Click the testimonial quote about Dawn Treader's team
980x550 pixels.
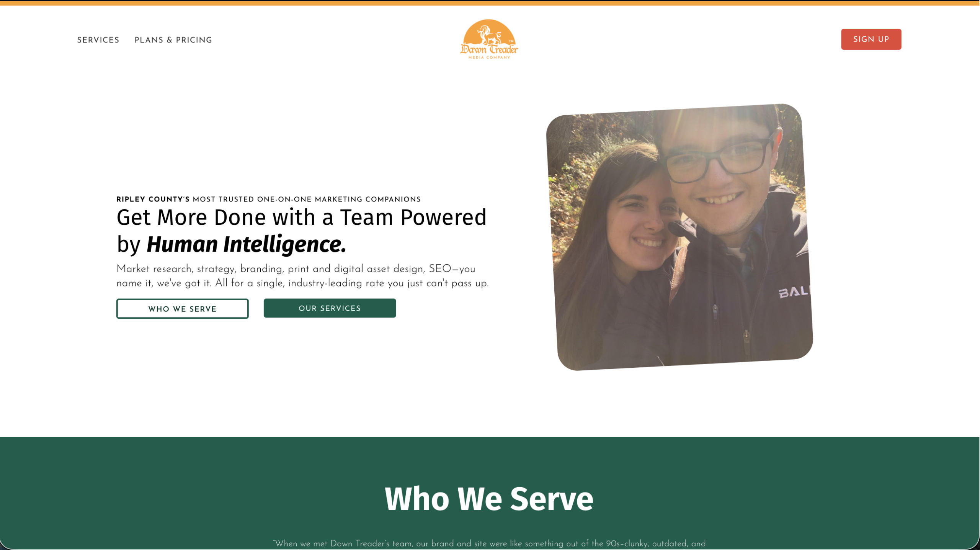point(489,544)
